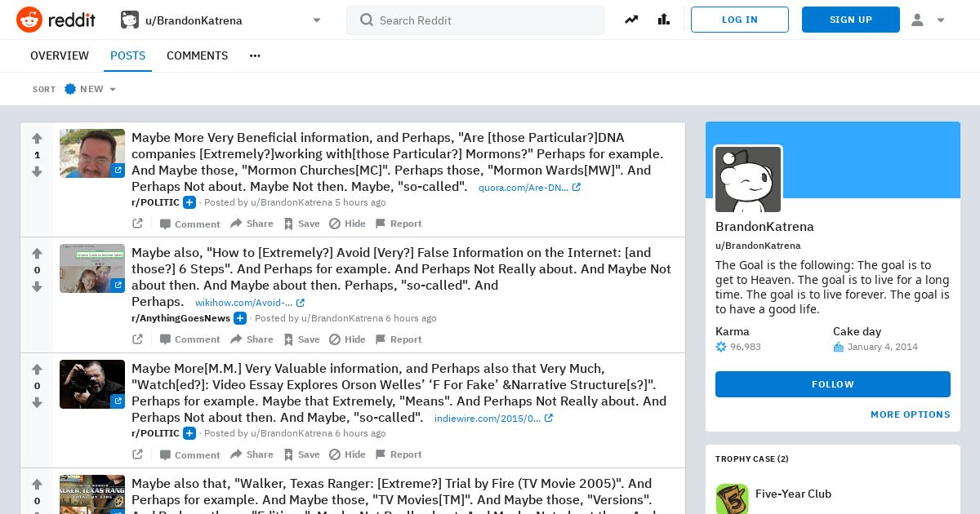980x514 pixels.
Task: Visit r/POLITIC from the DNA post
Action: (155, 202)
